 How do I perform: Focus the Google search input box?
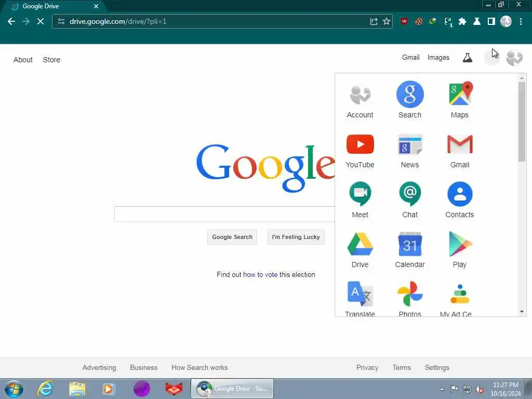[224, 214]
